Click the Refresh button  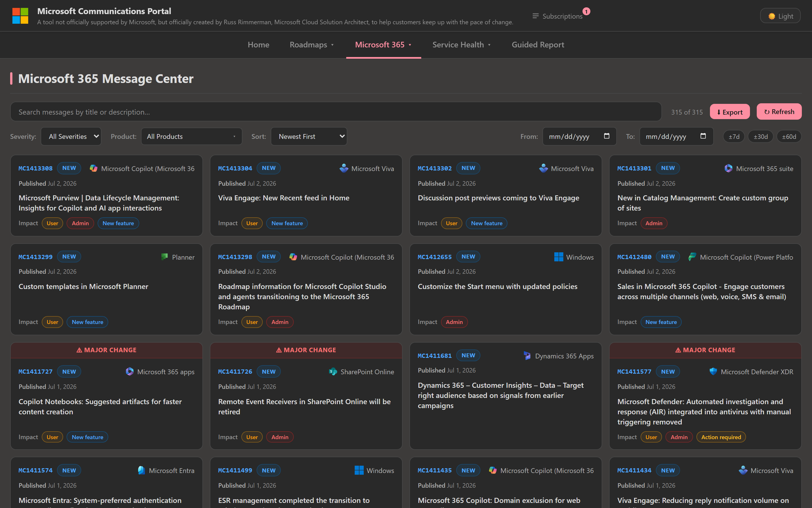(779, 111)
